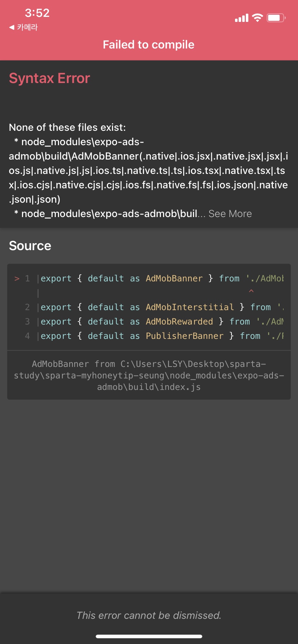The width and height of the screenshot is (298, 644).
Task: Tap the file path ending in index.js
Action: [149, 376]
